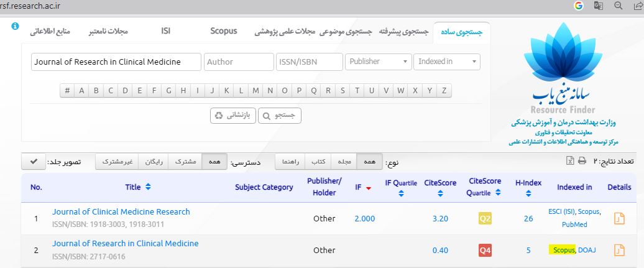
Task: Select the مجله type filter
Action: (x=344, y=162)
